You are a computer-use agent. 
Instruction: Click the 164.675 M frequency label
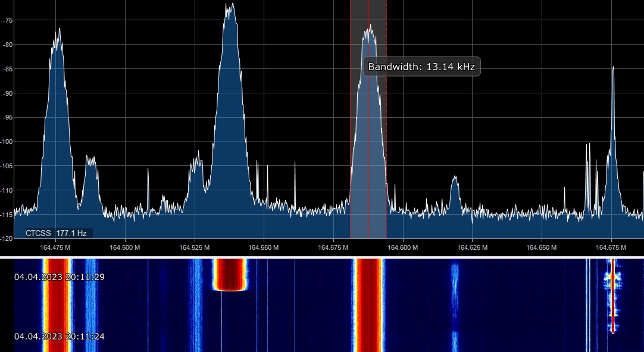pyautogui.click(x=611, y=247)
